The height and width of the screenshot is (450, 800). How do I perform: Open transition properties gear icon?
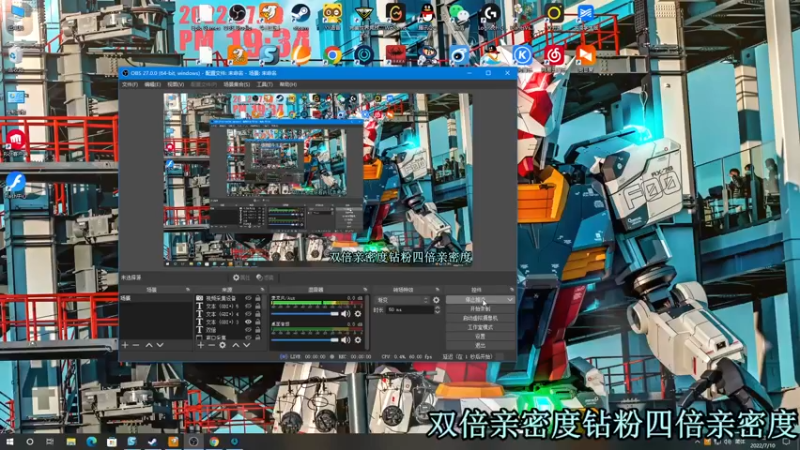[x=436, y=300]
